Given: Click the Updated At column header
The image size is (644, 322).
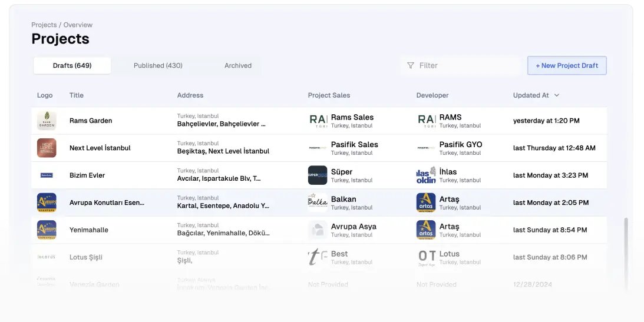Looking at the screenshot, I should tap(531, 95).
